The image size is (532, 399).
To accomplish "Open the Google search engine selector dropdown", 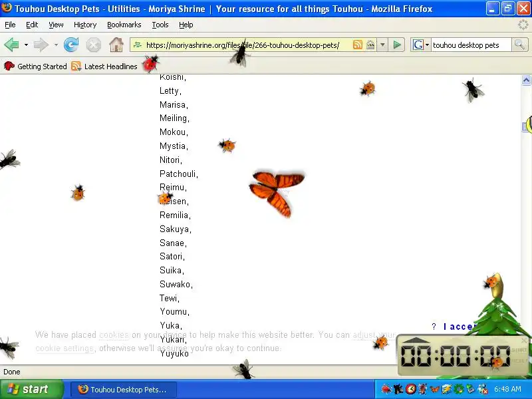I will coord(421,45).
